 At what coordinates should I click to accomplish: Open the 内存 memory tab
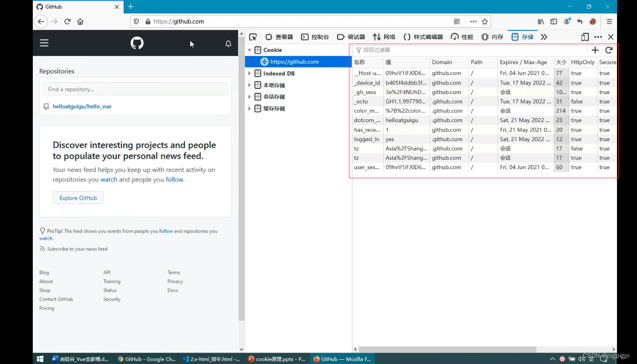(492, 37)
